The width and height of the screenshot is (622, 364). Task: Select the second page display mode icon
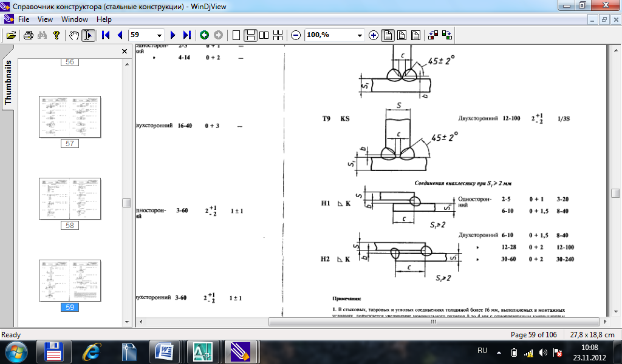402,35
